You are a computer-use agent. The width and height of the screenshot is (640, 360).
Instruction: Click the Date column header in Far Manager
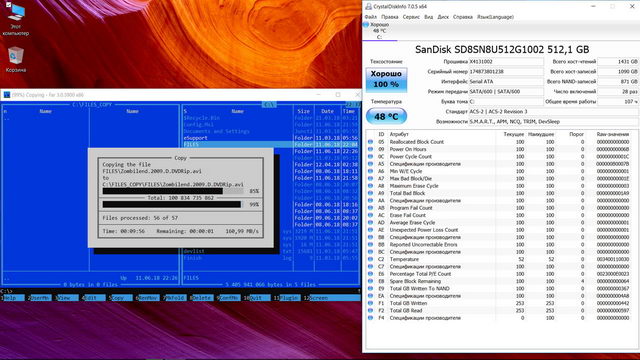[x=327, y=111]
